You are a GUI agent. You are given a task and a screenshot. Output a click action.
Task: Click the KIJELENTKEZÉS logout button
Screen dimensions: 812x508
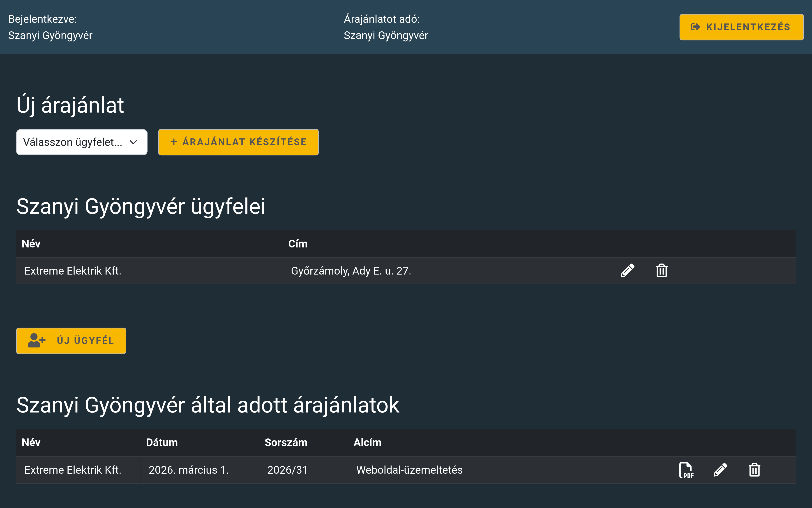(x=741, y=27)
